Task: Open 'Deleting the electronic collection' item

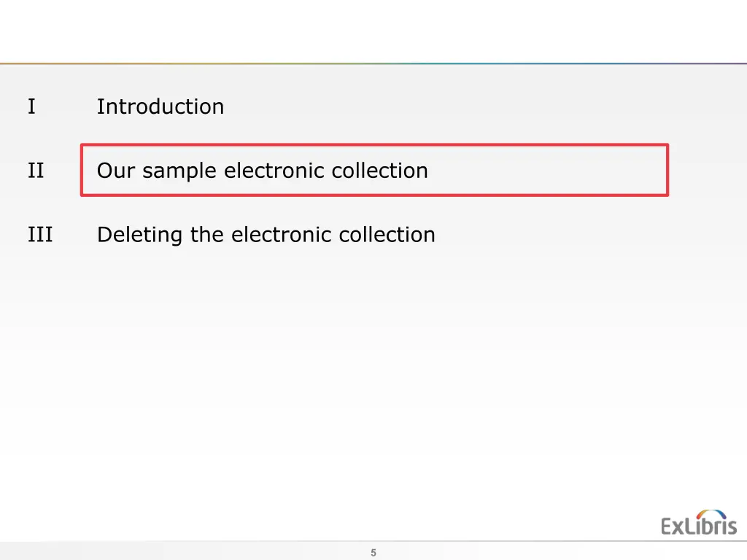Action: [266, 235]
